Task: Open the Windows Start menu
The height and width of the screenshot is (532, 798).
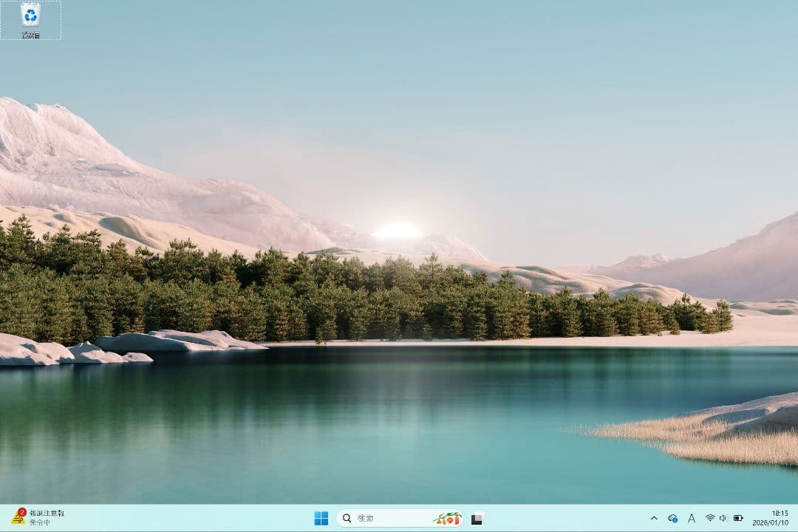Action: [321, 518]
